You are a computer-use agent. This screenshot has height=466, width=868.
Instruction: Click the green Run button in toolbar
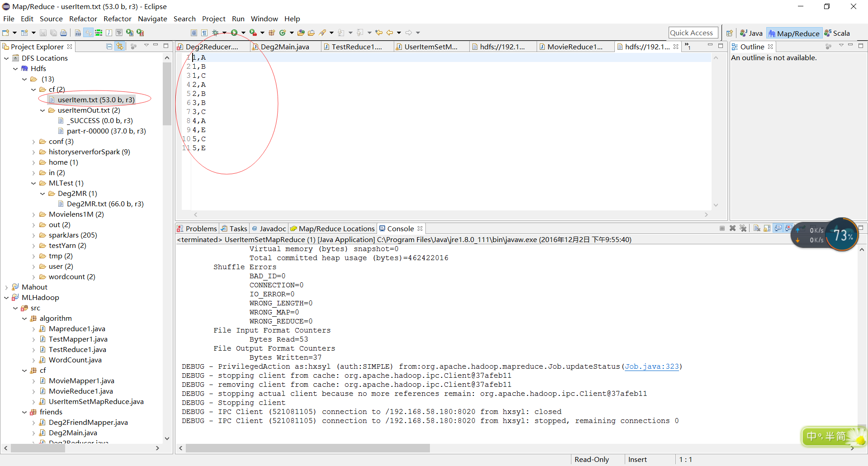point(234,33)
